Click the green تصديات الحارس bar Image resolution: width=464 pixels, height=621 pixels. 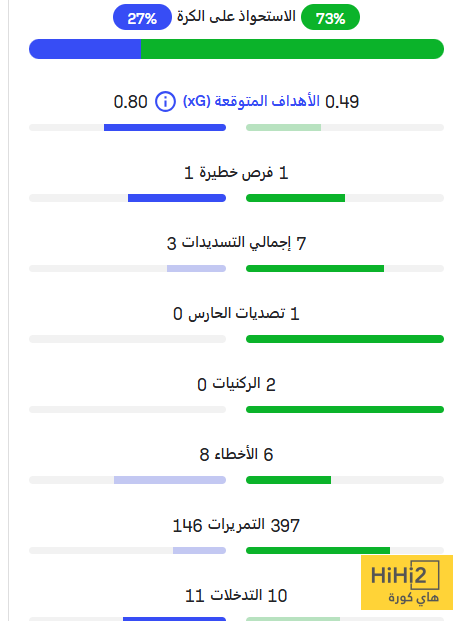[345, 339]
